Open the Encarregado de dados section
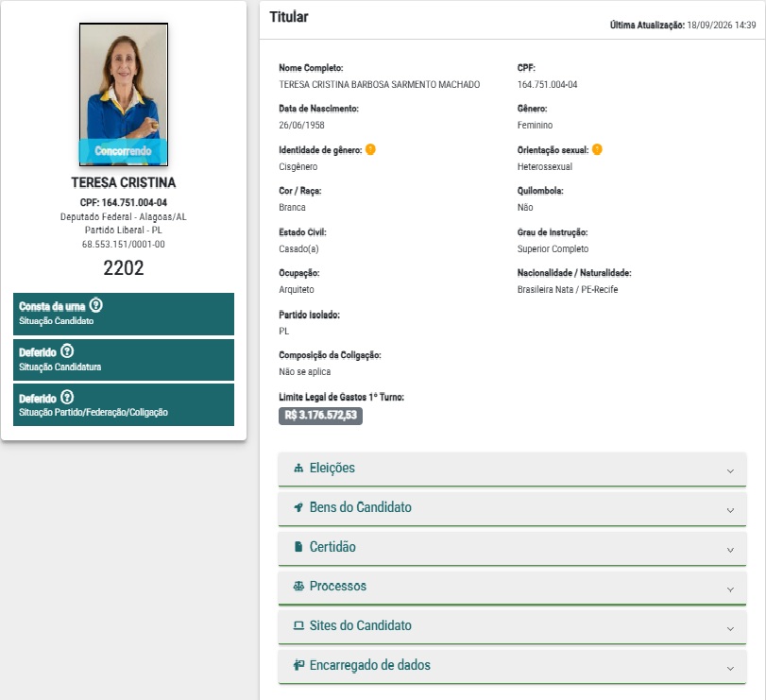766x700 pixels. tap(512, 666)
